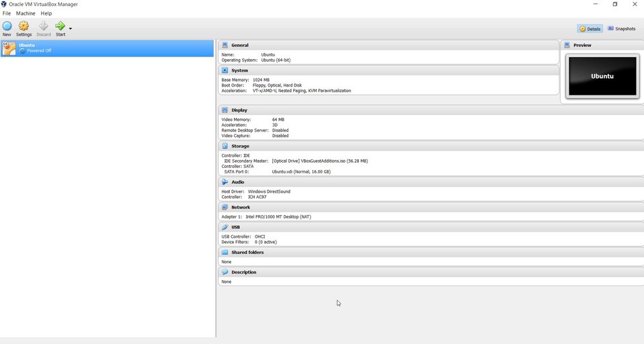Click the 'Ubuntu (64-bit)' operating system value
Screen dimensions: 644x344
[x=276, y=60]
